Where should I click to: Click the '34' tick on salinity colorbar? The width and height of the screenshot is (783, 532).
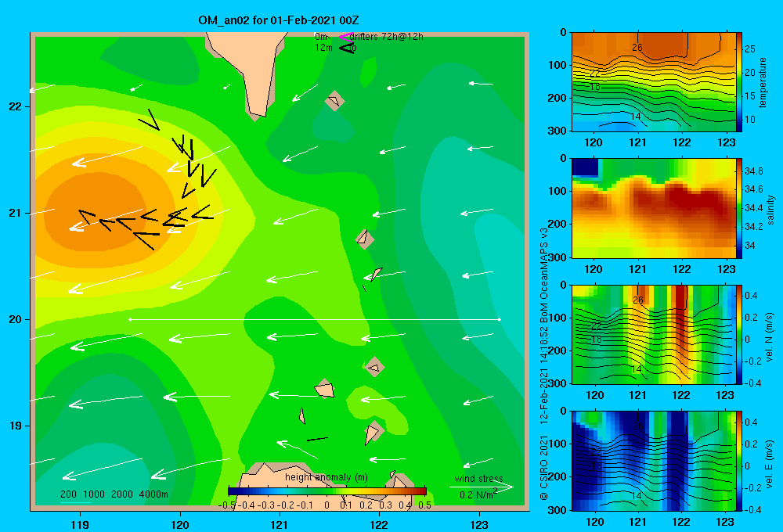(750, 246)
